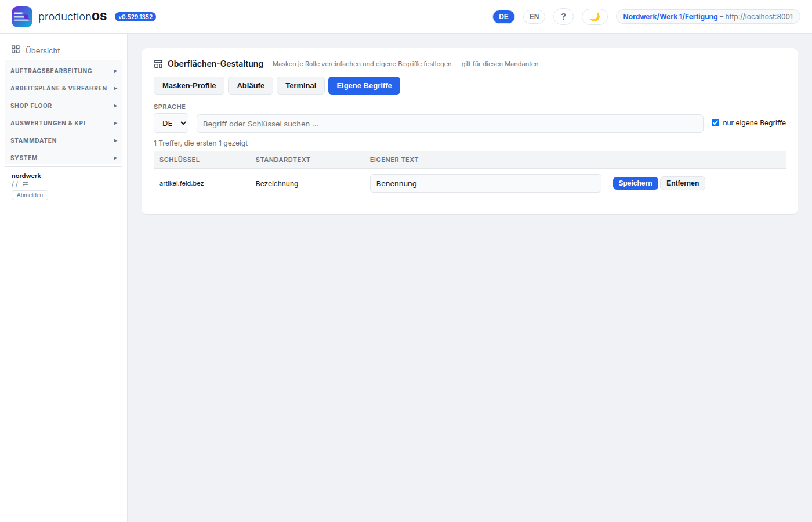Expand the System section
The width and height of the screenshot is (812, 522).
63,158
